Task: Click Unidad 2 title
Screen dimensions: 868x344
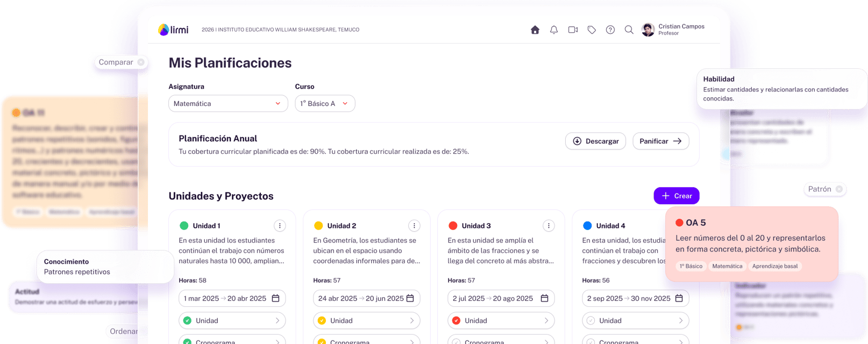Action: pyautogui.click(x=341, y=226)
